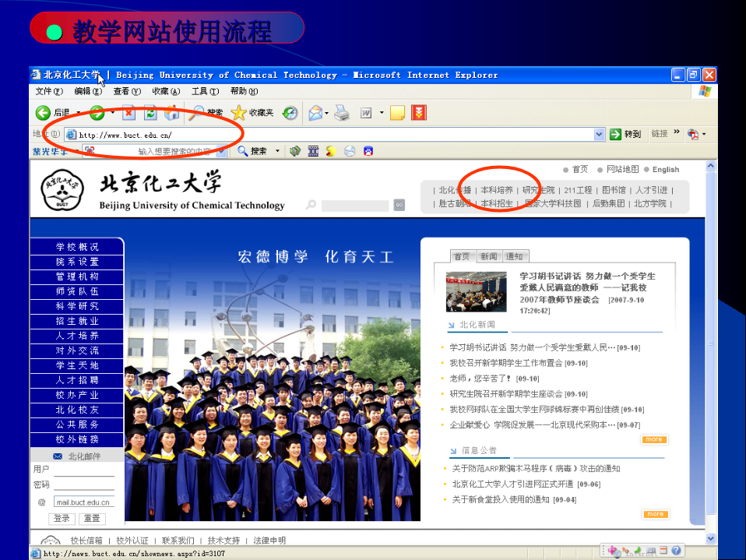The height and width of the screenshot is (560, 746).
Task: Open the 编辑(E) menu
Action: 88,91
